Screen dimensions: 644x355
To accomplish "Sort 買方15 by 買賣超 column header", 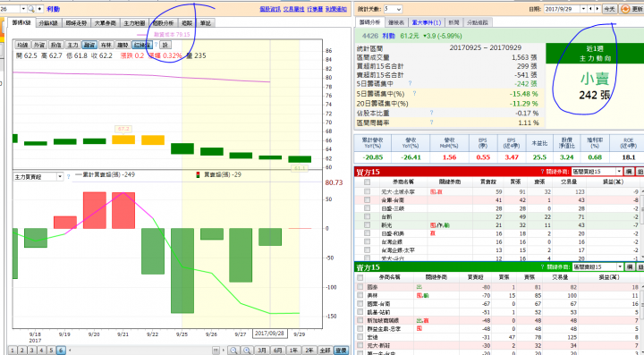I will 488,182.
